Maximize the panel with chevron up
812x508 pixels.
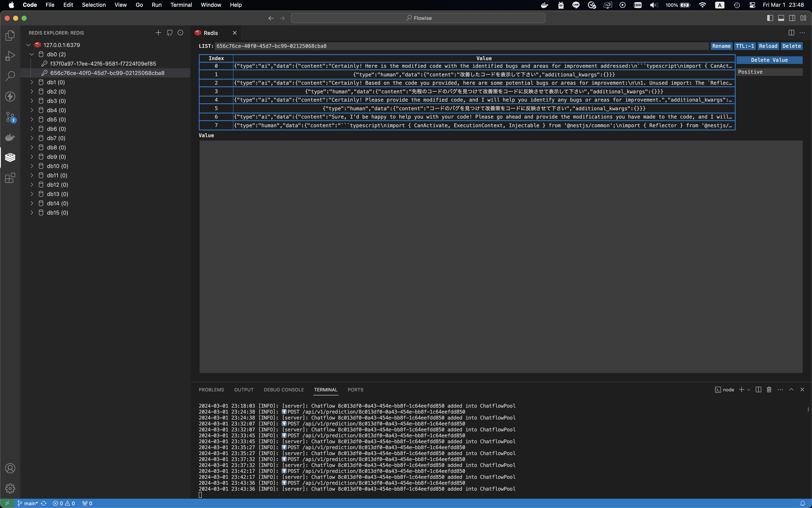(791, 389)
